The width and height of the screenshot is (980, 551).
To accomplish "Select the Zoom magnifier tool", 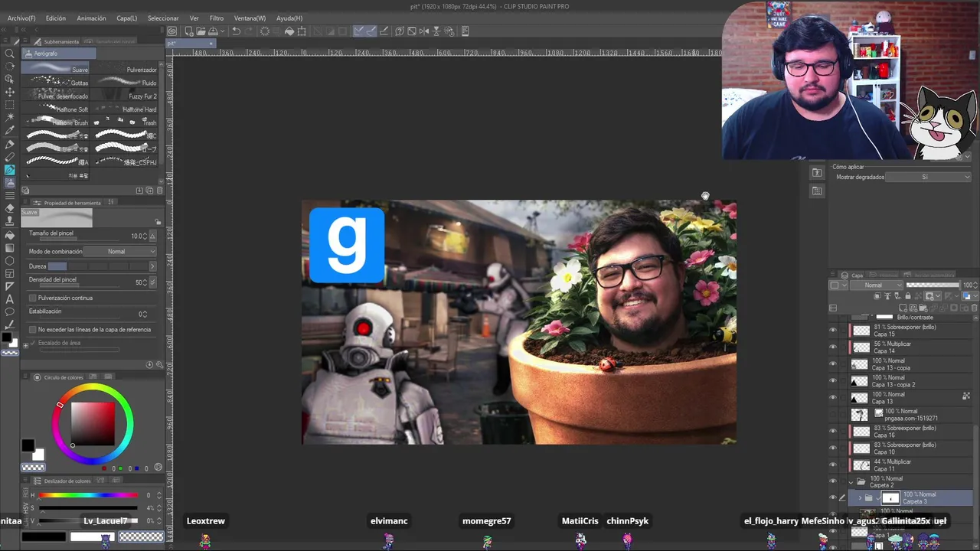I will click(x=10, y=54).
